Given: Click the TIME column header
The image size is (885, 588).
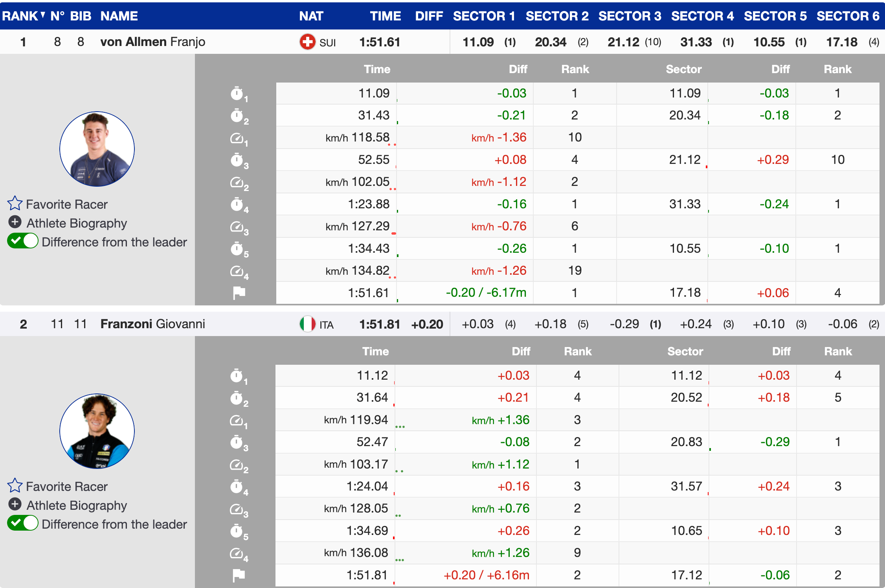Looking at the screenshot, I should pyautogui.click(x=385, y=16).
